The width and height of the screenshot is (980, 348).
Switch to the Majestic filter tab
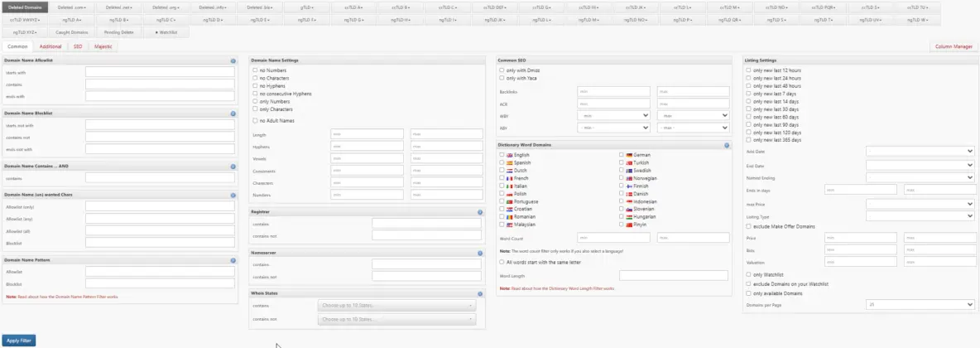pyautogui.click(x=103, y=46)
